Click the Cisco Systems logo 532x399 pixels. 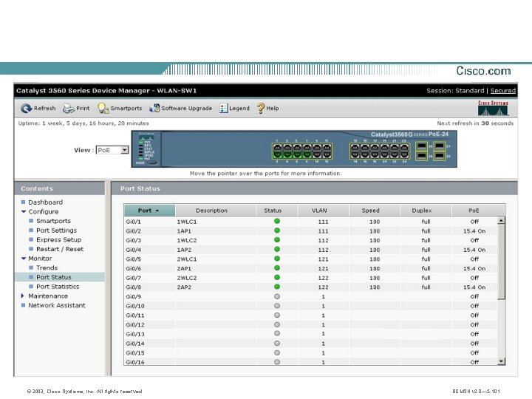[493, 108]
